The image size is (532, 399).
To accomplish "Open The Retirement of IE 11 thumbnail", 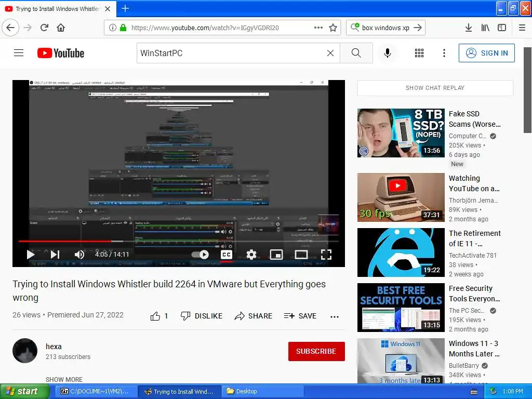I will pos(401,252).
